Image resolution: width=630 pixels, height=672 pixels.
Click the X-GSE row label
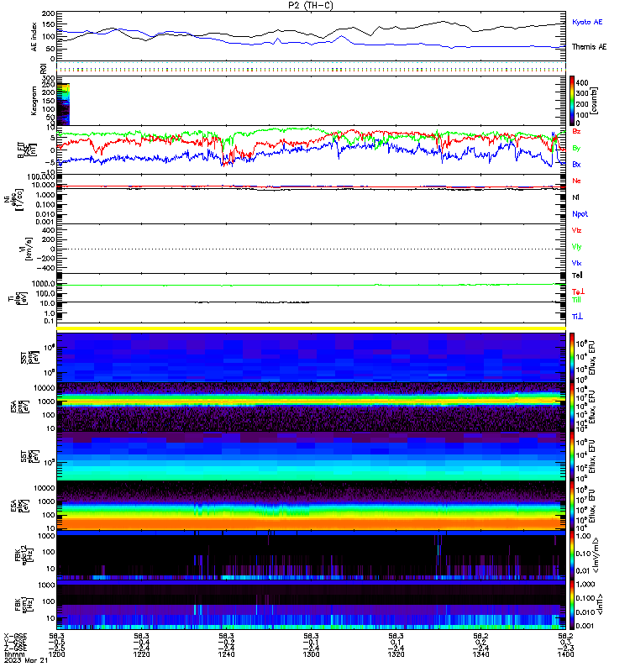click(15, 636)
